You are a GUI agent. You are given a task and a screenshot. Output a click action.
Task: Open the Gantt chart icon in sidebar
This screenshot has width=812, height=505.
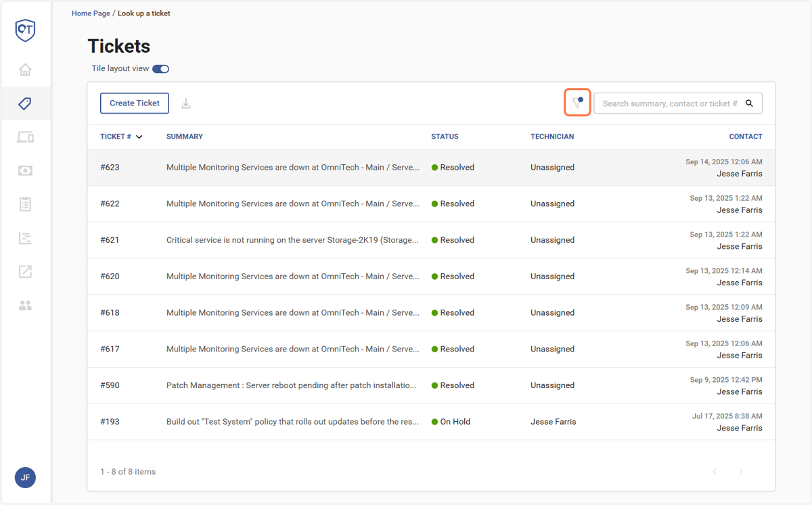[25, 238]
